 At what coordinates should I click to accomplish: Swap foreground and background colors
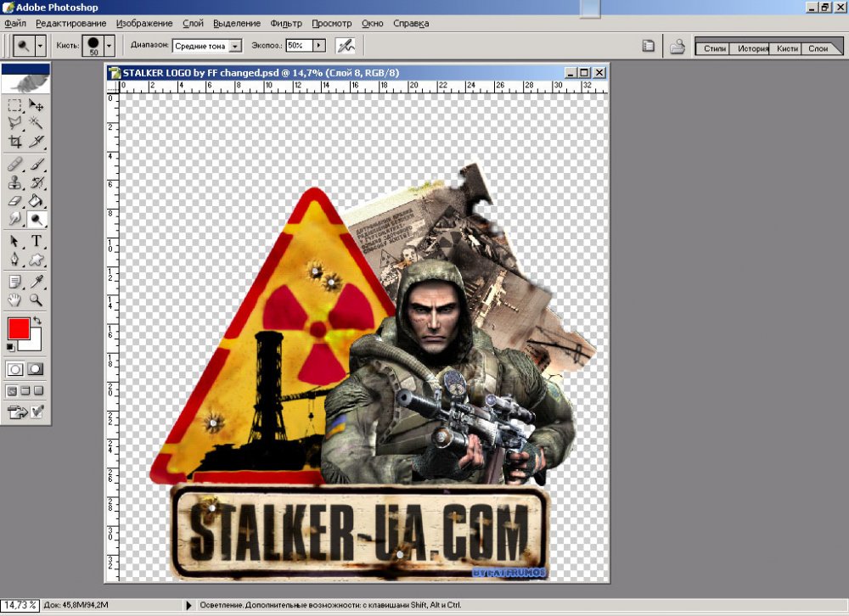[37, 321]
